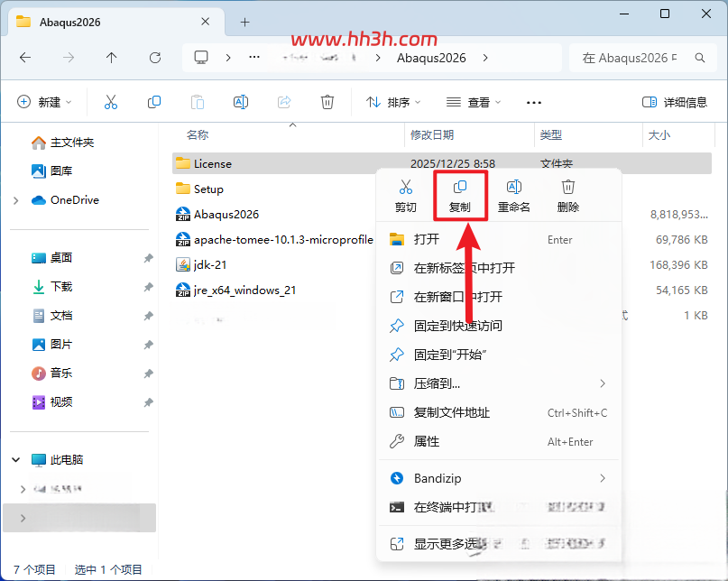Refresh the current folder view
Viewport: 728px width, 581px height.
coord(155,58)
